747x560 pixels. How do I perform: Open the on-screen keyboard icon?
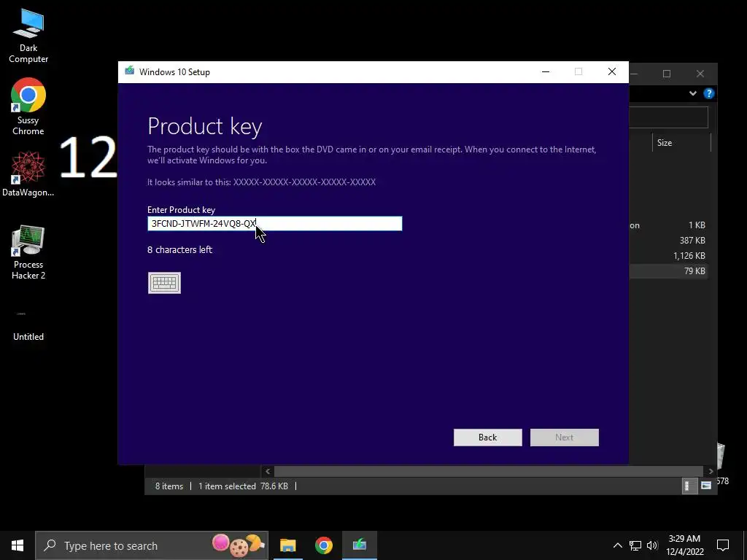(x=164, y=283)
